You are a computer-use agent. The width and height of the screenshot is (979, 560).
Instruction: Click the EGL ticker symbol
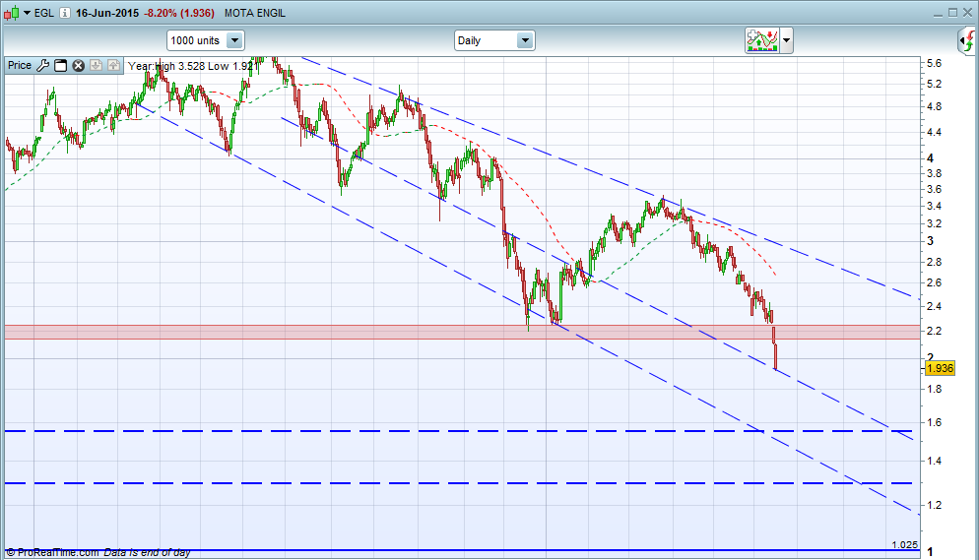[x=43, y=13]
